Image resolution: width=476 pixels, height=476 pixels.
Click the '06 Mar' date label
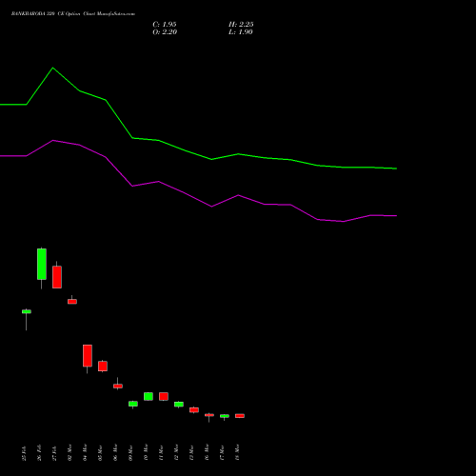116,452
